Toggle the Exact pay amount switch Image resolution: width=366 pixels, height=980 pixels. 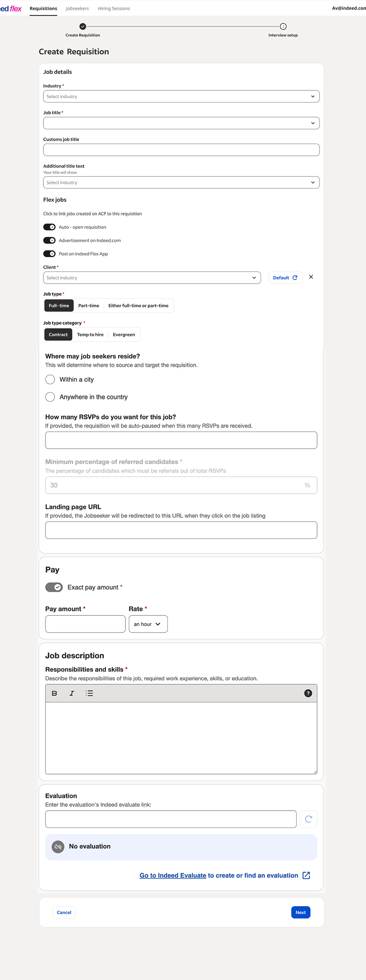point(54,587)
